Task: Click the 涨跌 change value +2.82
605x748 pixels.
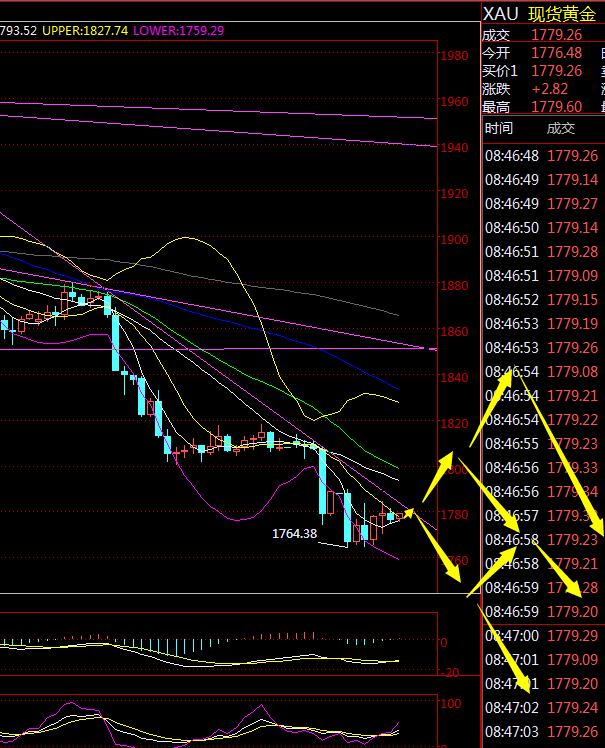Action: click(550, 89)
